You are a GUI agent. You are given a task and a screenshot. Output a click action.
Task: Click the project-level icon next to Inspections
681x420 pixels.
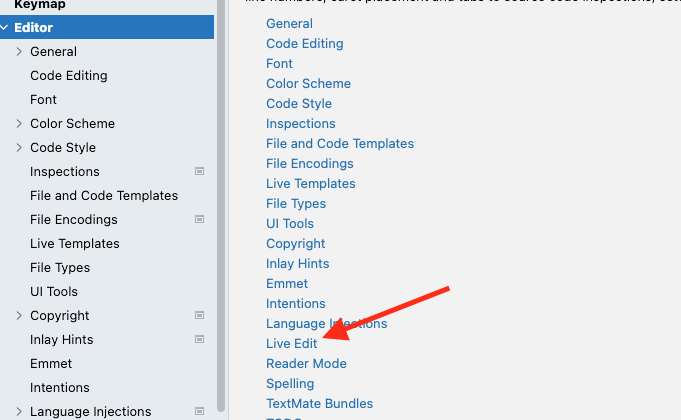[x=199, y=171]
